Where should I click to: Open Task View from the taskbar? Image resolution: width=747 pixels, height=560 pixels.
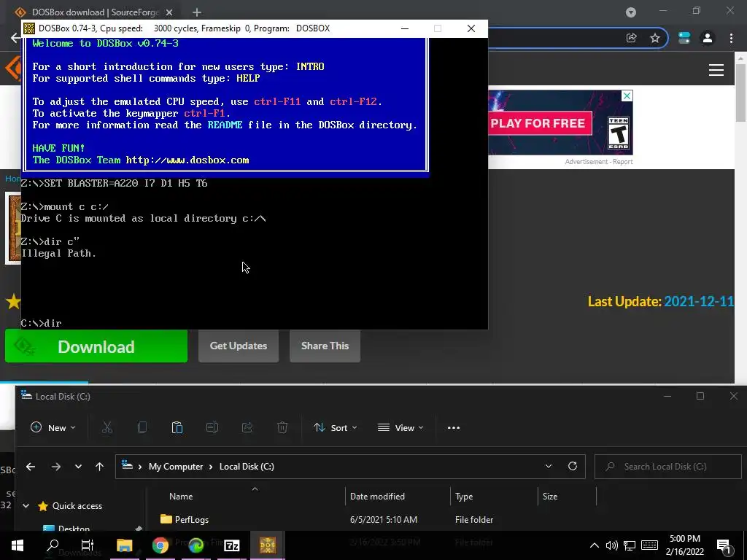click(x=88, y=545)
